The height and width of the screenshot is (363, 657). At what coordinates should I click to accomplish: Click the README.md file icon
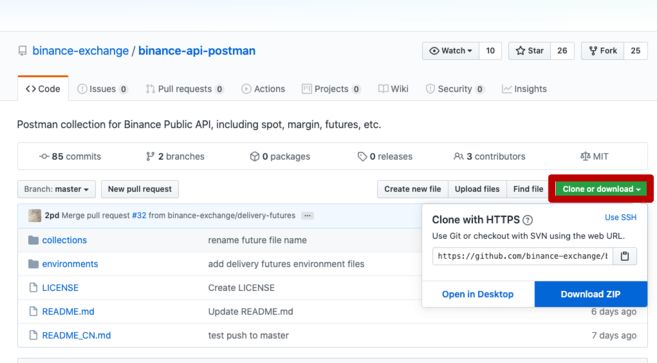[33, 311]
